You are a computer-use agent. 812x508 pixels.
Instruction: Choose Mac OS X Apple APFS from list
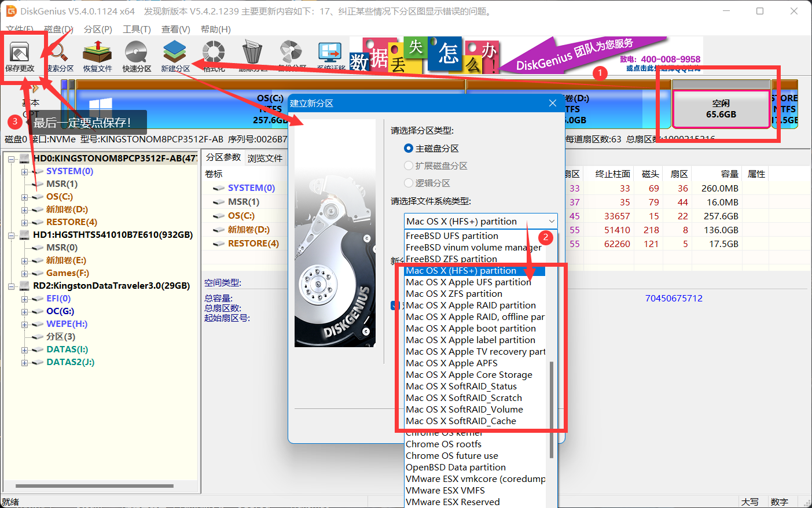[451, 363]
